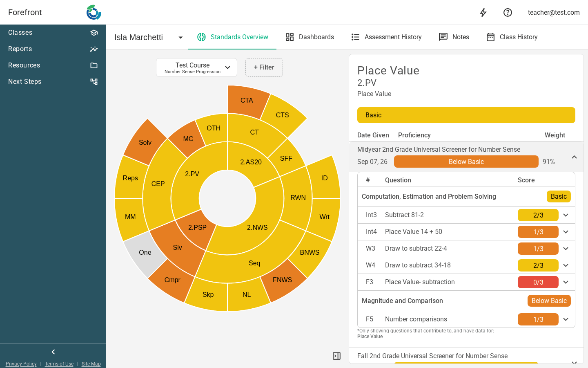
Task: Expand the Int4 Place Value 14 + 50 row
Action: pos(566,232)
